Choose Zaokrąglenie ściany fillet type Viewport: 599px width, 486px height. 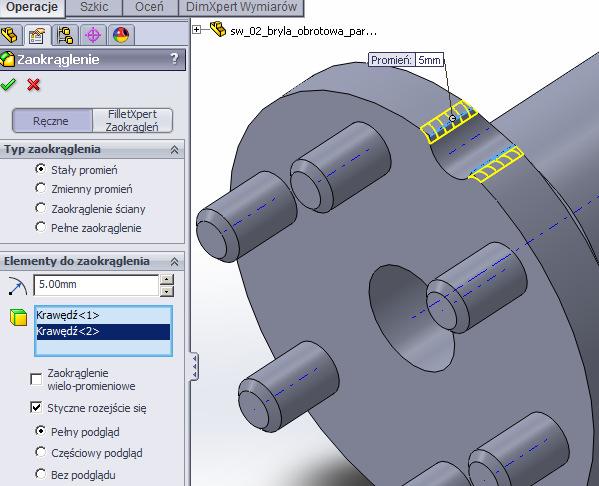[40, 208]
